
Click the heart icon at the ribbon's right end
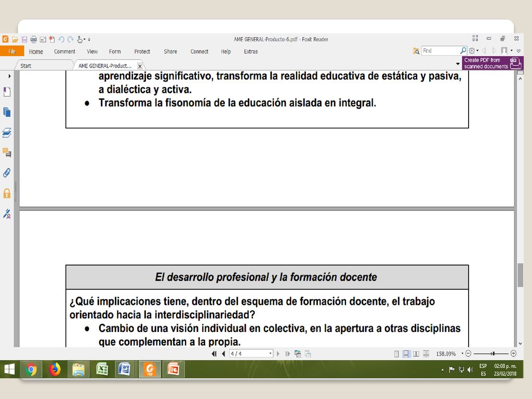[518, 51]
